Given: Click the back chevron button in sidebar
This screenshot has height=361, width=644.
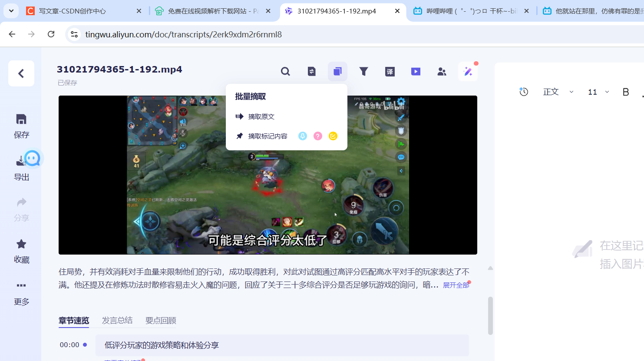Looking at the screenshot, I should [21, 73].
